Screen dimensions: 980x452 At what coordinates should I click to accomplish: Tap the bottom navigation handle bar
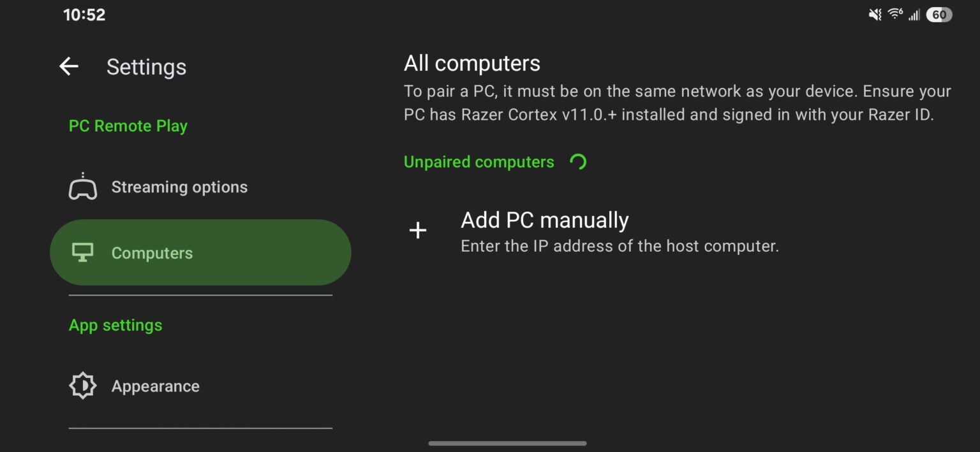507,442
